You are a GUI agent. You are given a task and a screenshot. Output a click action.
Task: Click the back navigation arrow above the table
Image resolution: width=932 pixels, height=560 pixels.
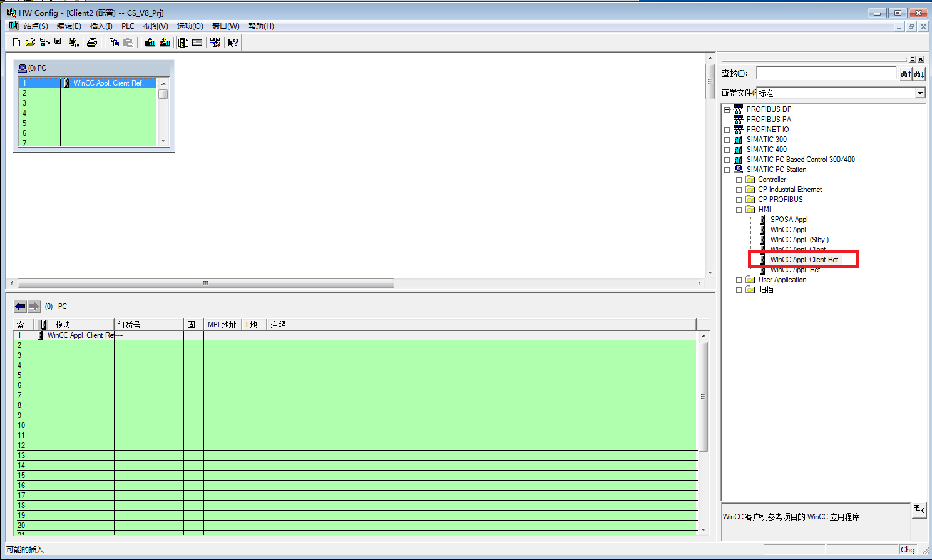click(21, 307)
